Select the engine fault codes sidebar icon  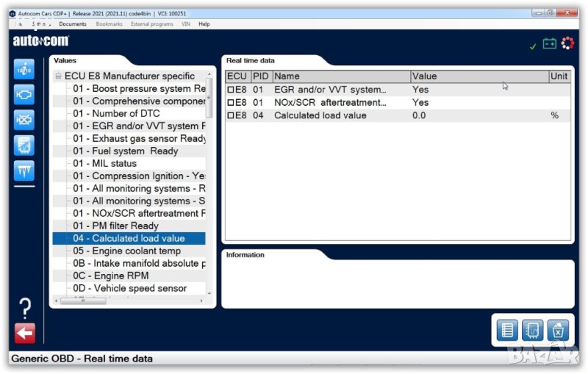(24, 94)
